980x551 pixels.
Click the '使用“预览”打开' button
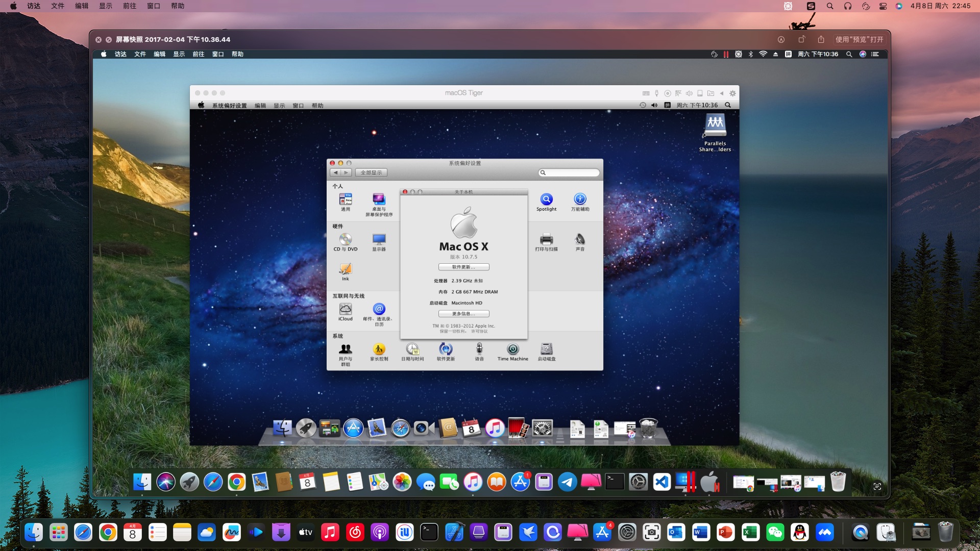859,39
